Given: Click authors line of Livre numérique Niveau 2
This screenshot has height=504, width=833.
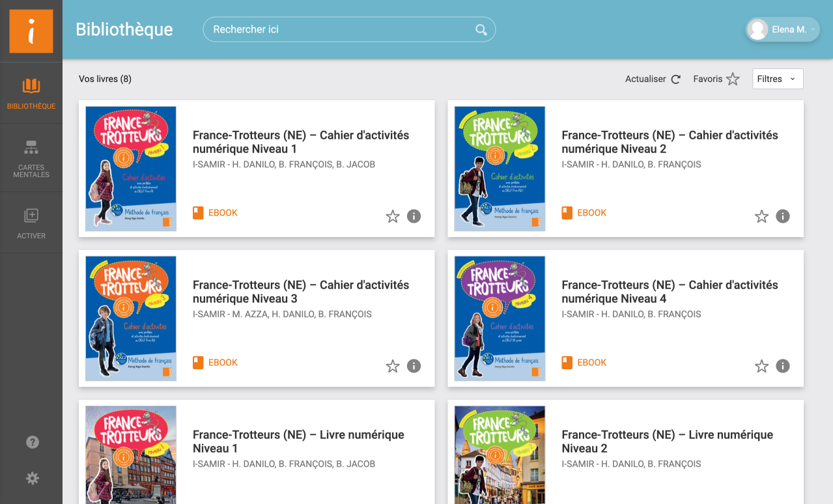Looking at the screenshot, I should [x=631, y=464].
